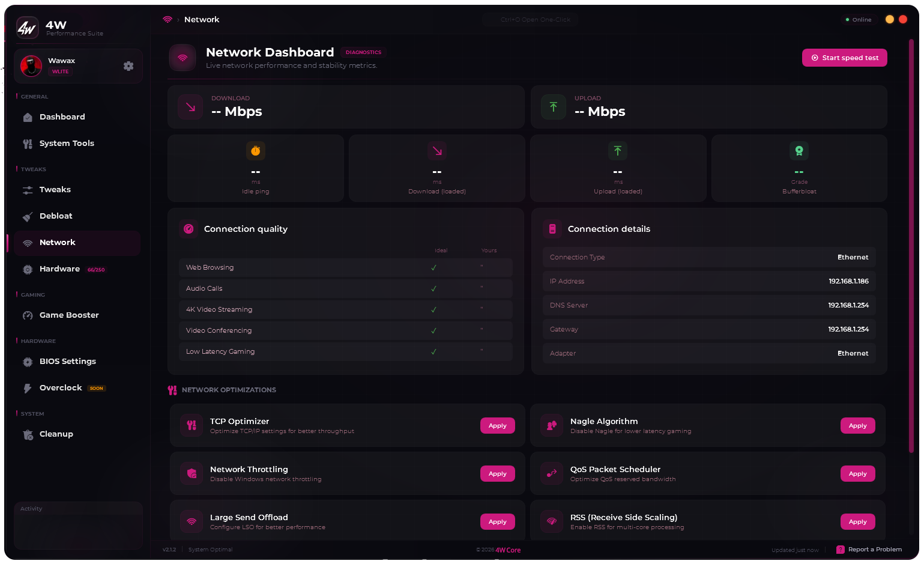Click the Gateway row
This screenshot has width=924, height=564.
pyautogui.click(x=709, y=329)
